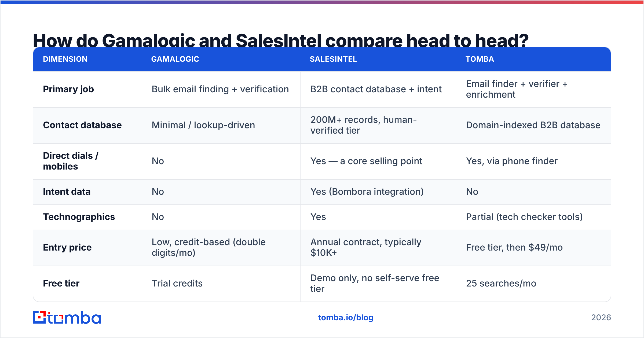644x338 pixels.
Task: Select the SALESINTEL column header
Action: pyautogui.click(x=333, y=59)
